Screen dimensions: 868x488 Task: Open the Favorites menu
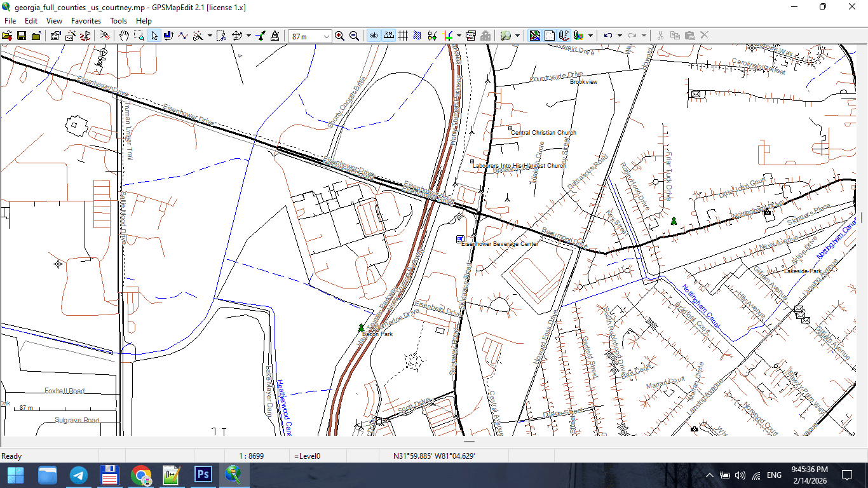coord(86,20)
